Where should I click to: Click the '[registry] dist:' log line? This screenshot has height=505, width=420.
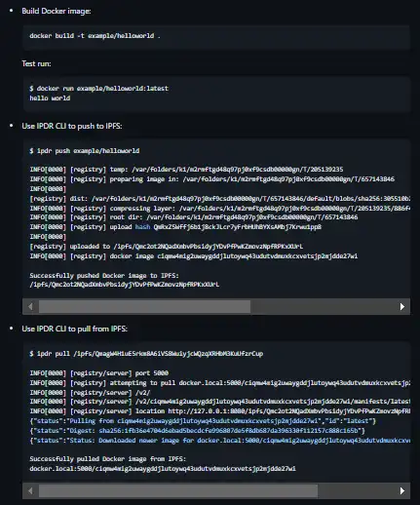click(x=220, y=199)
